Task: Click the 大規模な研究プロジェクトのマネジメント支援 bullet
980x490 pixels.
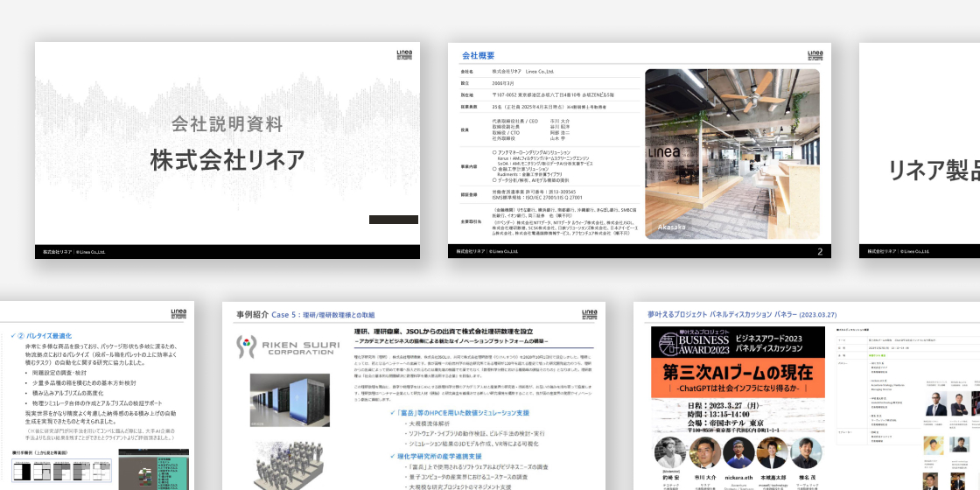Action: (x=460, y=486)
